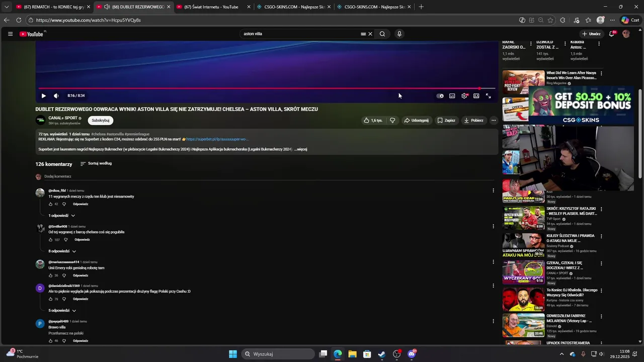Toggle the autoplay switch in the player

point(440,96)
